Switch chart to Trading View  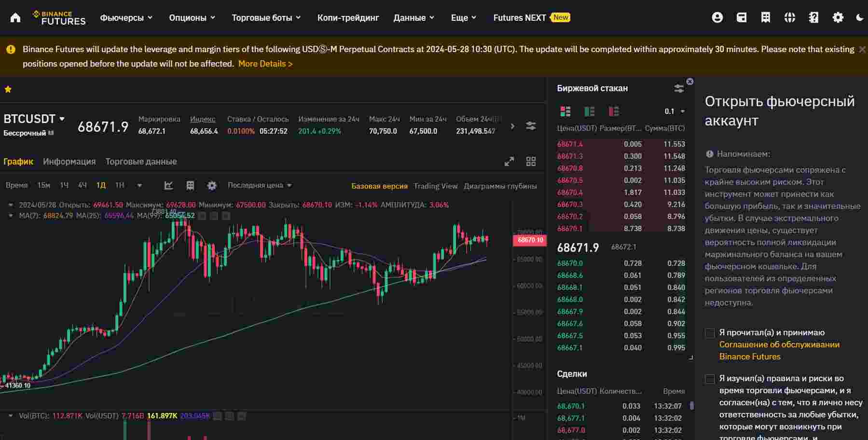pyautogui.click(x=435, y=186)
